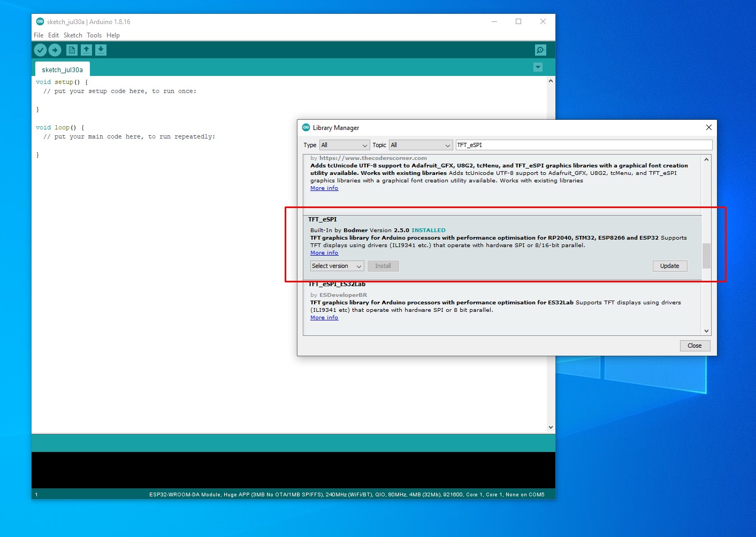Open the Tools menu
This screenshot has width=756, height=537.
click(94, 35)
